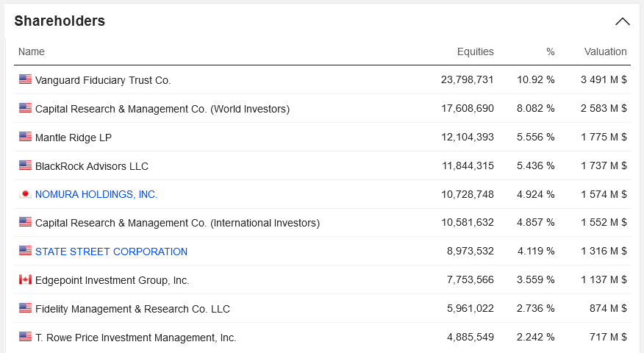Click the US flag beside State Street Corporation
This screenshot has height=353, width=644.
(x=25, y=251)
